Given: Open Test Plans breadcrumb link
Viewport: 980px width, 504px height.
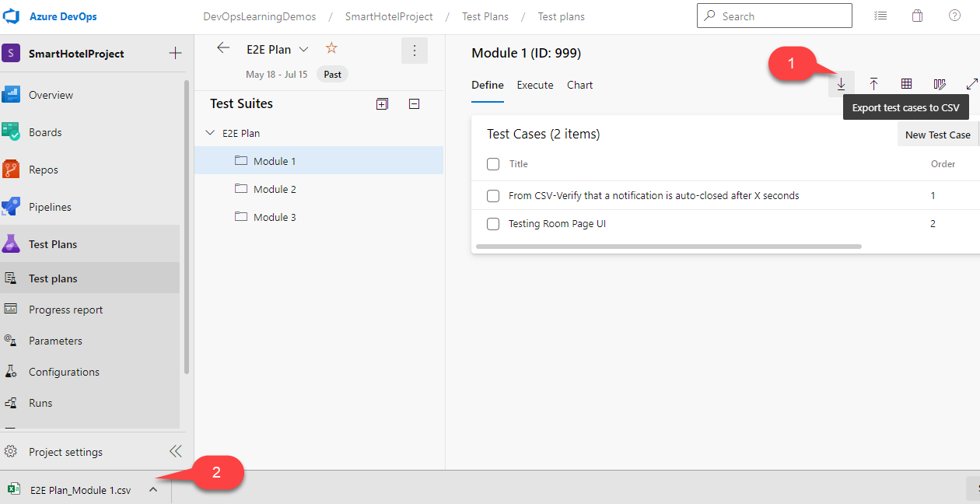Looking at the screenshot, I should (485, 16).
